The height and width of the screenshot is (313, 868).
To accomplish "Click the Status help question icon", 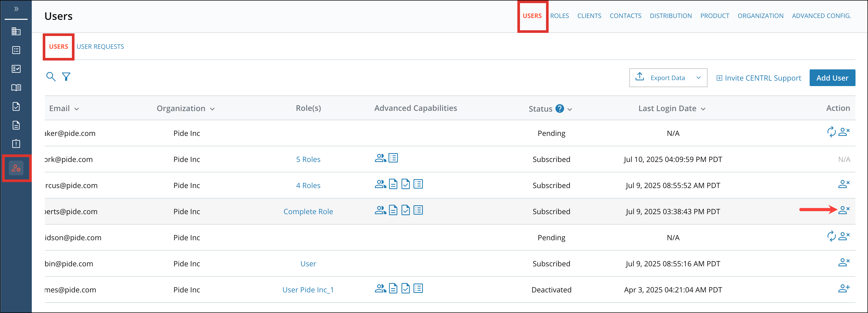I will click(x=560, y=109).
